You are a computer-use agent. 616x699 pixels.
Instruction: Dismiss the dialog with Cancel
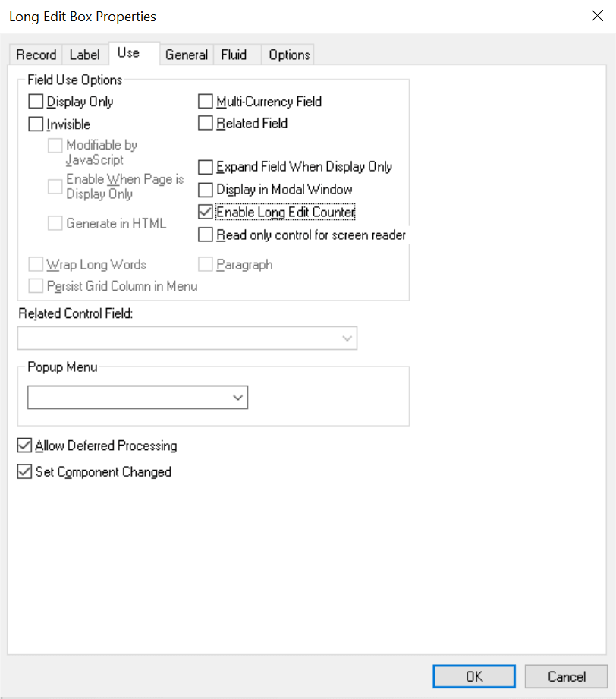566,676
